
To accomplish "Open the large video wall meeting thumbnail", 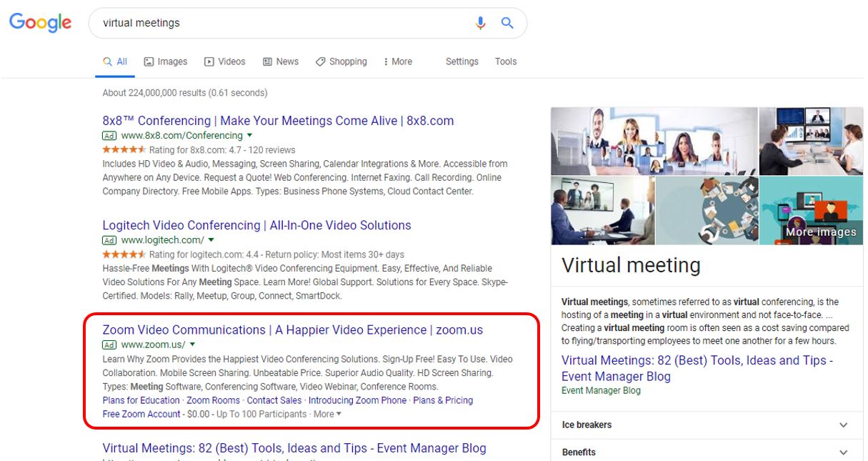I will point(654,141).
